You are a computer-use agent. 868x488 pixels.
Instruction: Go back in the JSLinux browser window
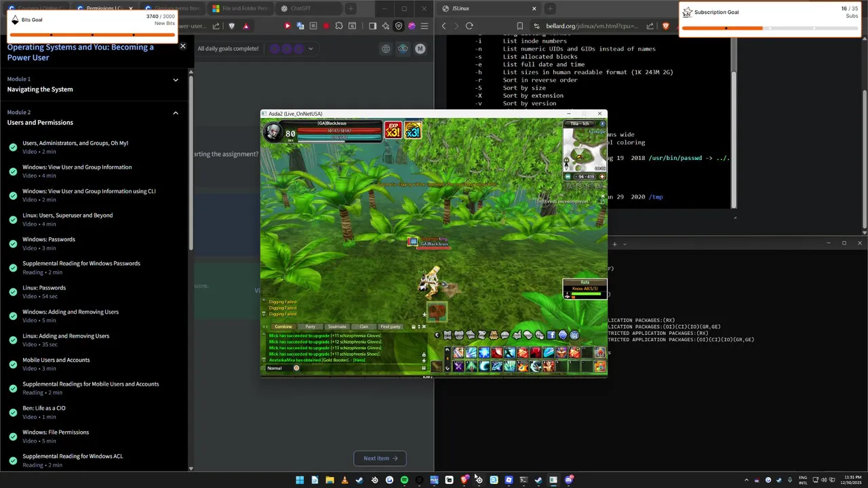click(444, 26)
